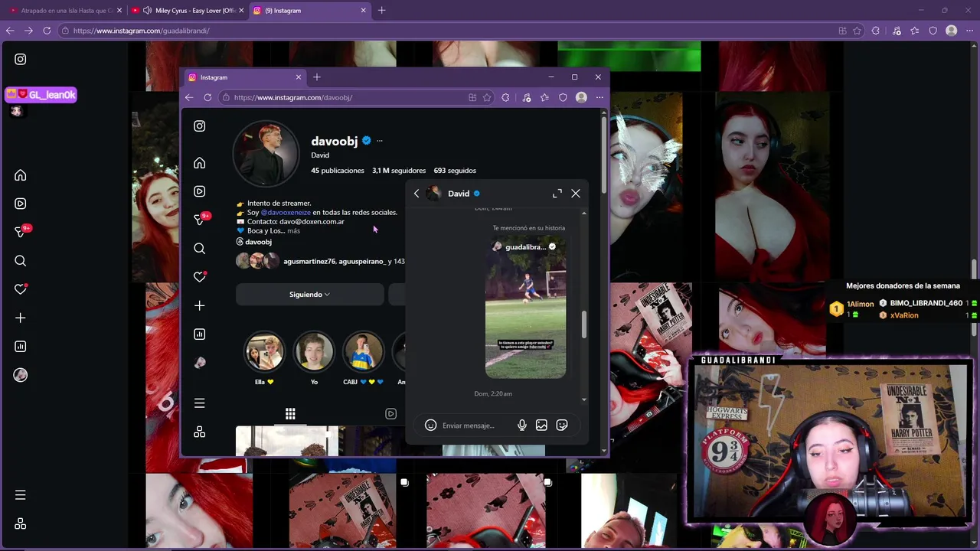Follow the @davooxeneize mention link
This screenshot has height=551, width=980.
[x=286, y=213]
